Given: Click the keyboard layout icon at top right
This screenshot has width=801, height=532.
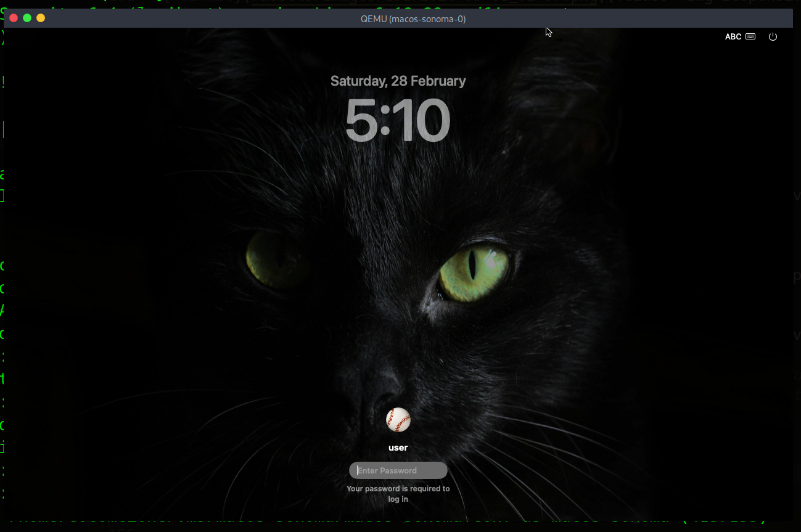Looking at the screenshot, I should click(750, 36).
